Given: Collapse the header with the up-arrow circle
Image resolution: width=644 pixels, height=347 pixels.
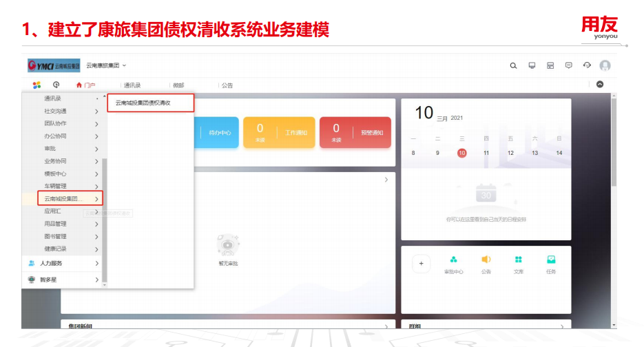Looking at the screenshot, I should 600,84.
